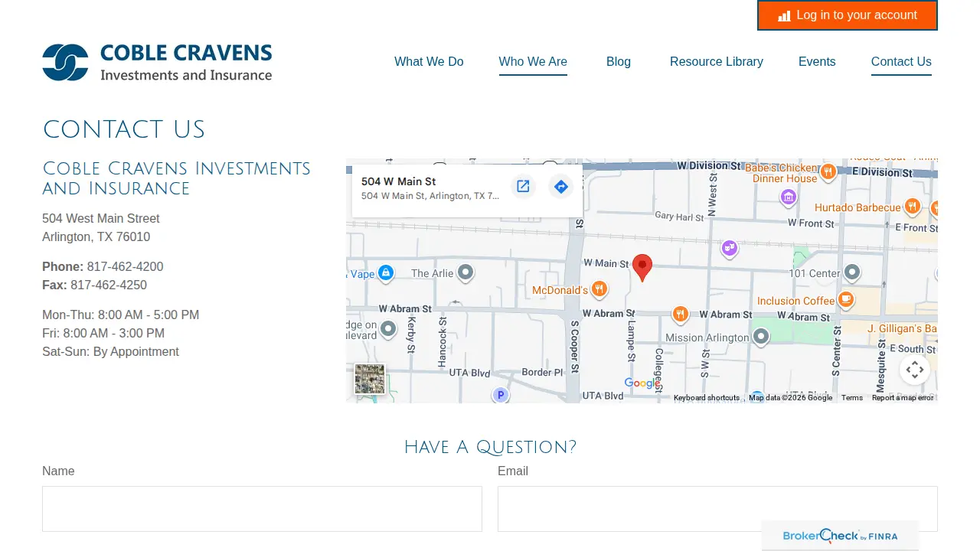This screenshot has width=980, height=551.
Task: Open the map in a new window icon
Action: pos(523,187)
